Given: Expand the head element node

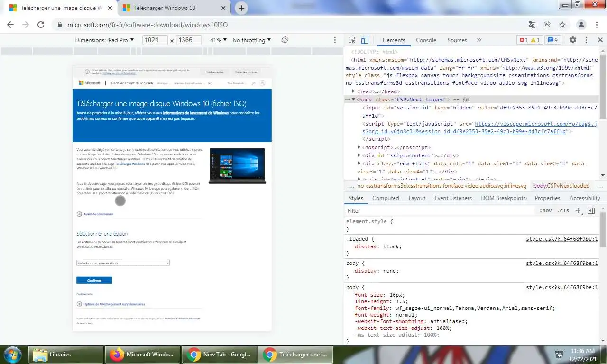Looking at the screenshot, I should pos(354,91).
